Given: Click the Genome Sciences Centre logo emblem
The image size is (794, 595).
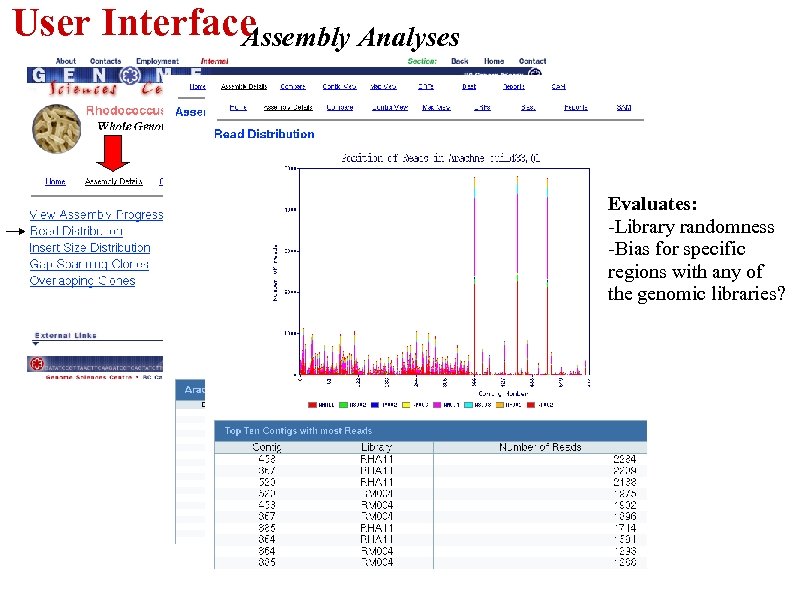Looking at the screenshot, I should [x=131, y=76].
